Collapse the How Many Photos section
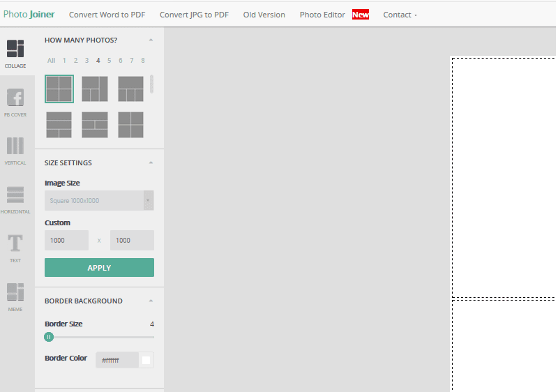Screen dimensions: 558x392 151,40
